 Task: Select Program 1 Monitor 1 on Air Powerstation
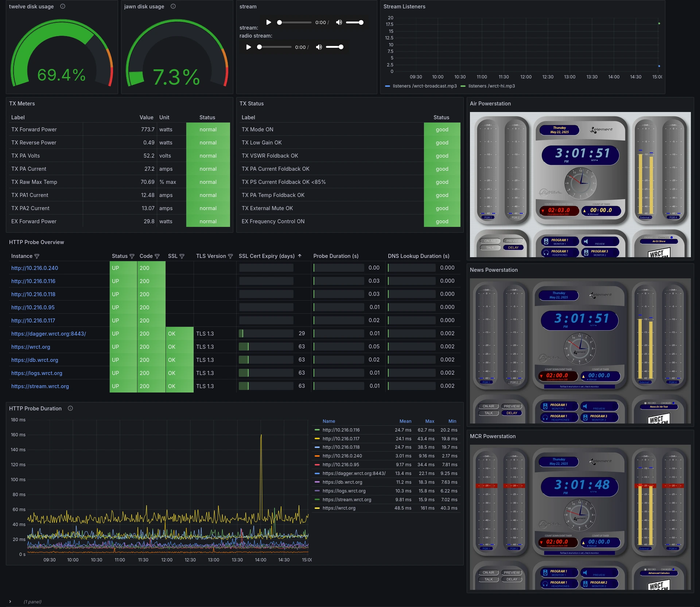(560, 241)
